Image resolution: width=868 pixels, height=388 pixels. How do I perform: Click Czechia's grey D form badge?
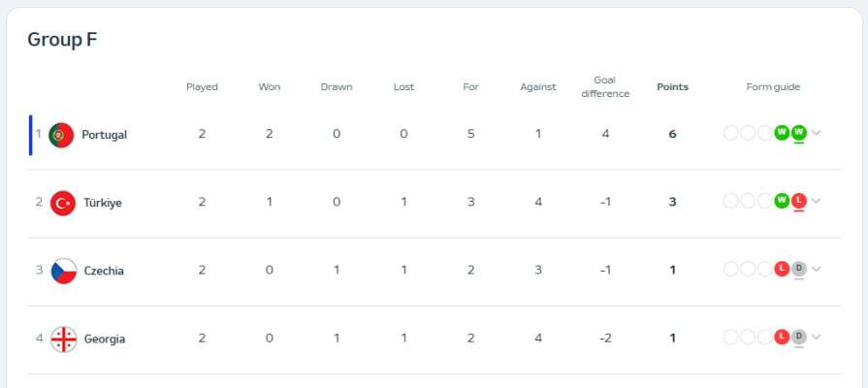click(x=799, y=269)
